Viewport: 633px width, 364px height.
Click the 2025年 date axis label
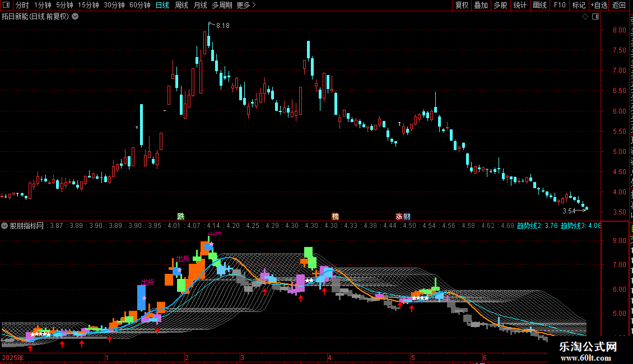coord(13,357)
